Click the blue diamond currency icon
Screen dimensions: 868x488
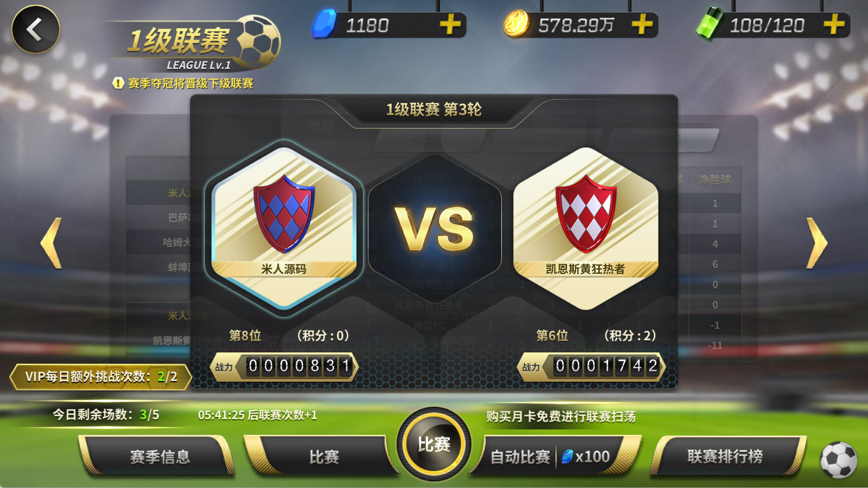pyautogui.click(x=324, y=24)
